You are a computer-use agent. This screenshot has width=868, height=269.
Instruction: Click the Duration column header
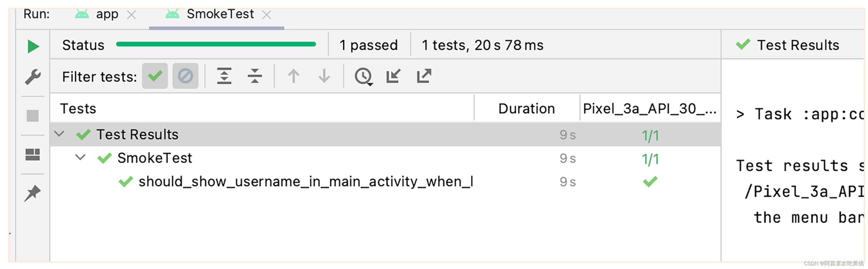point(526,109)
